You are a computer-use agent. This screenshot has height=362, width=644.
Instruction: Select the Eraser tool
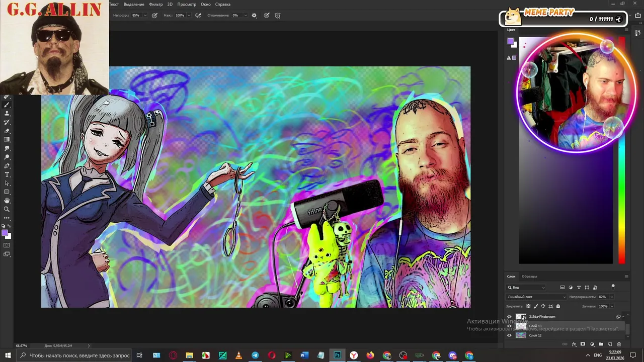click(x=7, y=131)
